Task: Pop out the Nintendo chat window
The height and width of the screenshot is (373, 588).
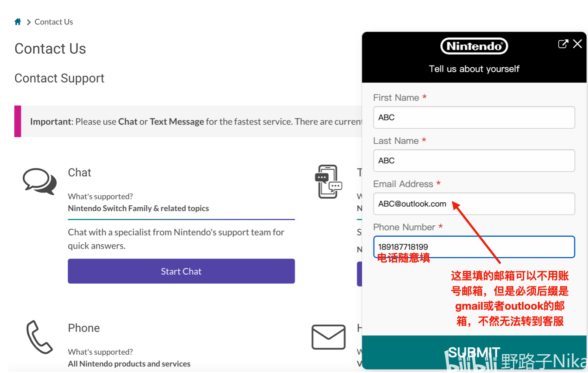Action: (x=563, y=44)
